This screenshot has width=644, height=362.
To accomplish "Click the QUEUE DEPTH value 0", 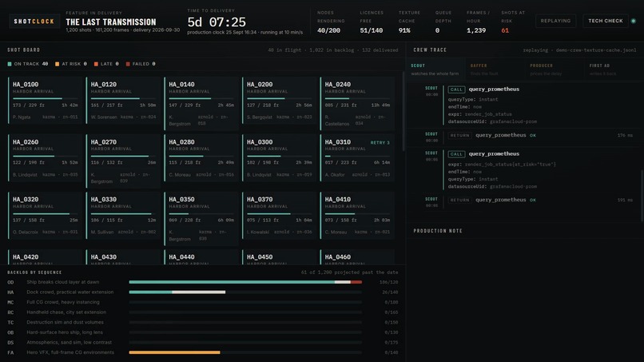I will [x=437, y=30].
